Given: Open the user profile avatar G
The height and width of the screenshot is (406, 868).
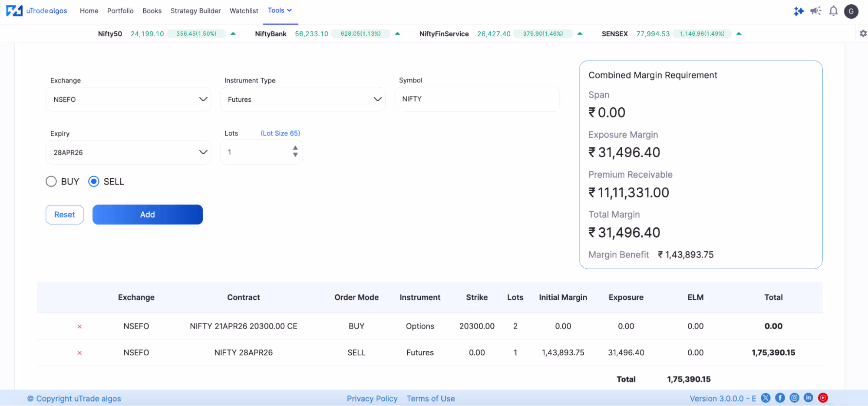Looking at the screenshot, I should click(x=851, y=11).
